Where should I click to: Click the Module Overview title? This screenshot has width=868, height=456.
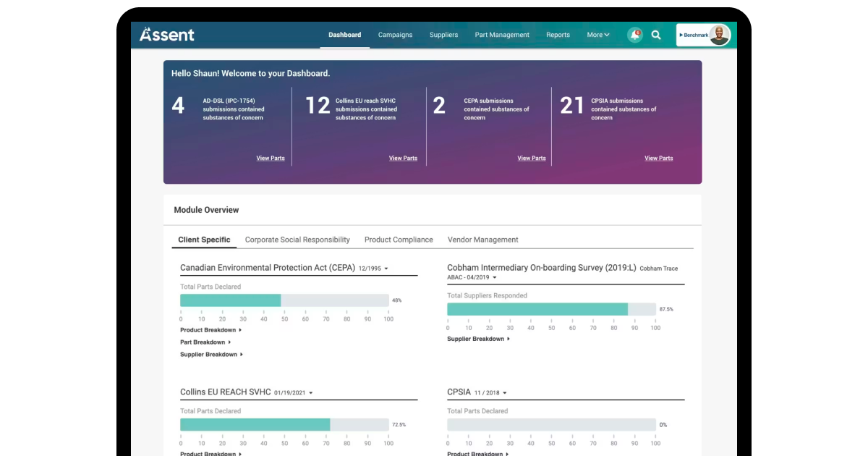pyautogui.click(x=206, y=210)
